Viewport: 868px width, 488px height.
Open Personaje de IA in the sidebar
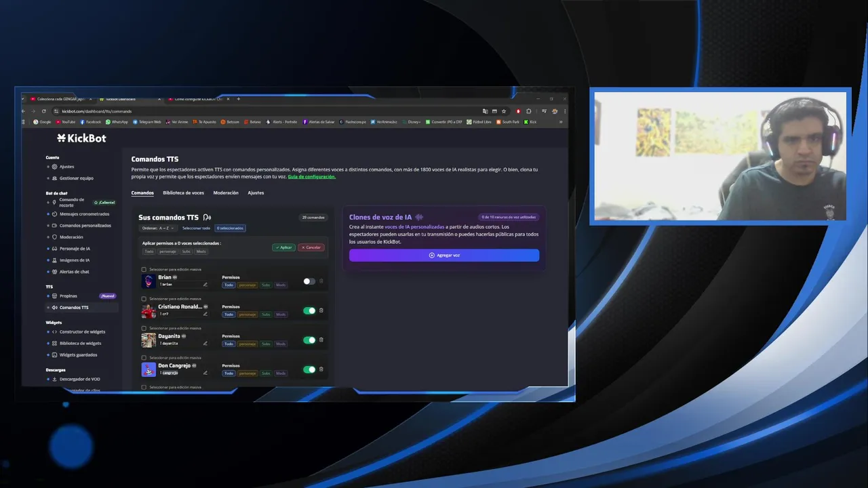point(75,249)
